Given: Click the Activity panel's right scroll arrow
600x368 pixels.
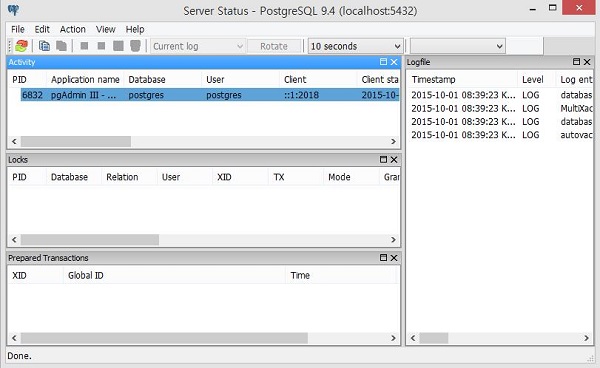Looking at the screenshot, I should point(393,142).
